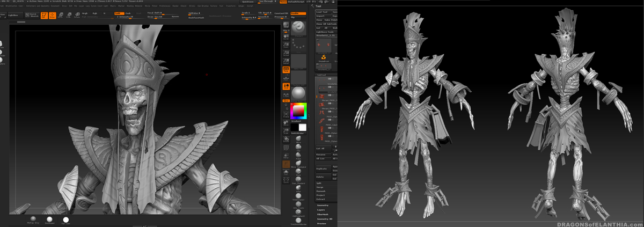Screen dimensions: 644x227
Task: Select the white secondary color swatch
Action: [303, 128]
